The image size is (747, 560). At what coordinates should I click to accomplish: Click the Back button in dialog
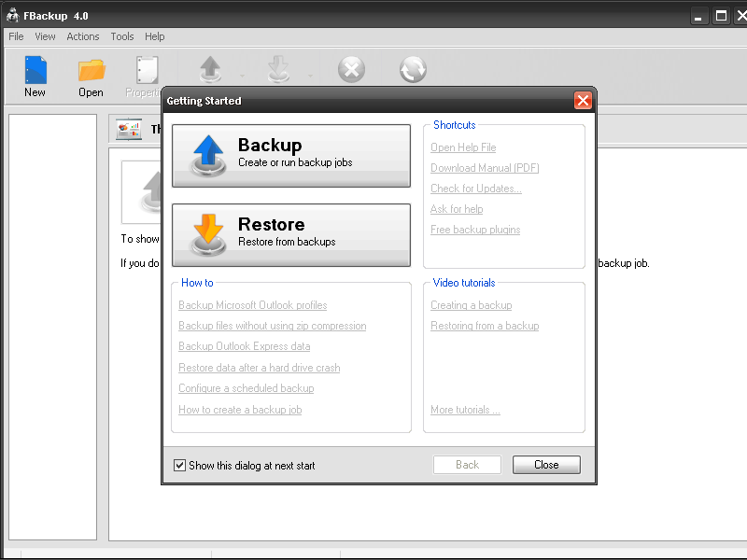468,465
